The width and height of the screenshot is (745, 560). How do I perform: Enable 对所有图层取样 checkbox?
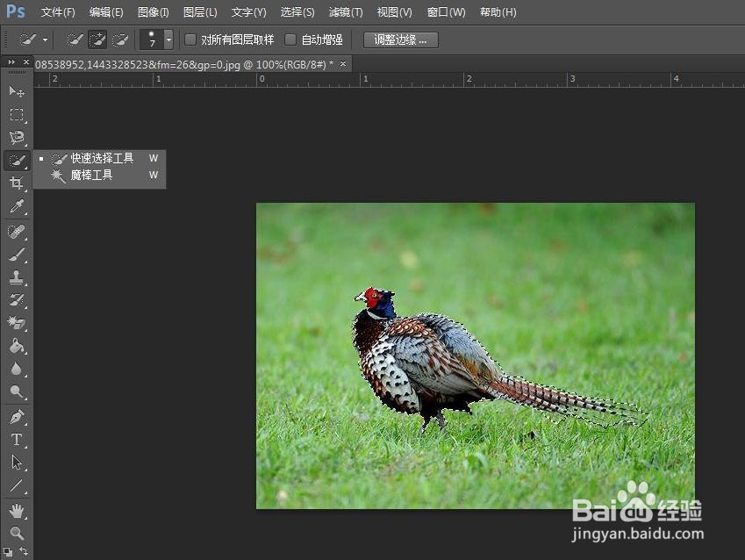pyautogui.click(x=190, y=39)
